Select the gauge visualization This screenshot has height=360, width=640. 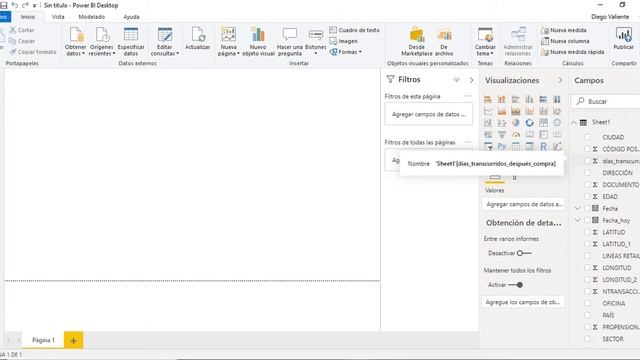click(516, 135)
